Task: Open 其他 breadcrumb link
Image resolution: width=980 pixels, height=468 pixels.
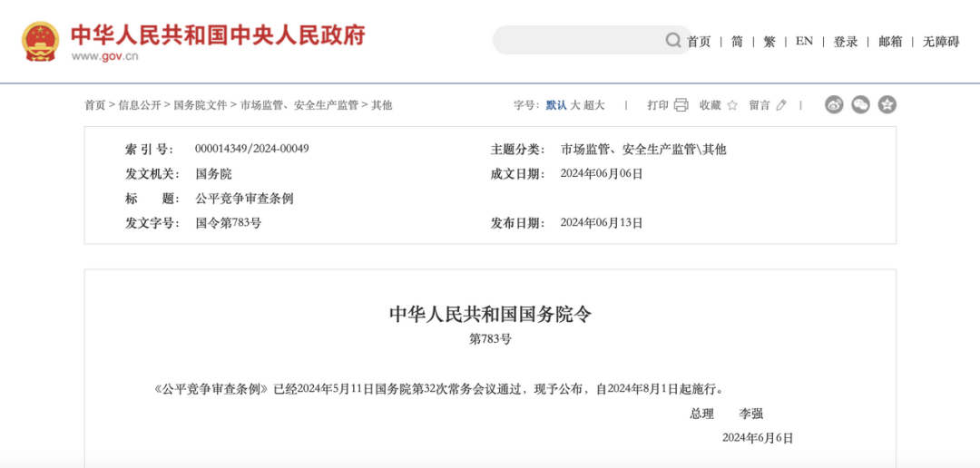Action: click(382, 105)
